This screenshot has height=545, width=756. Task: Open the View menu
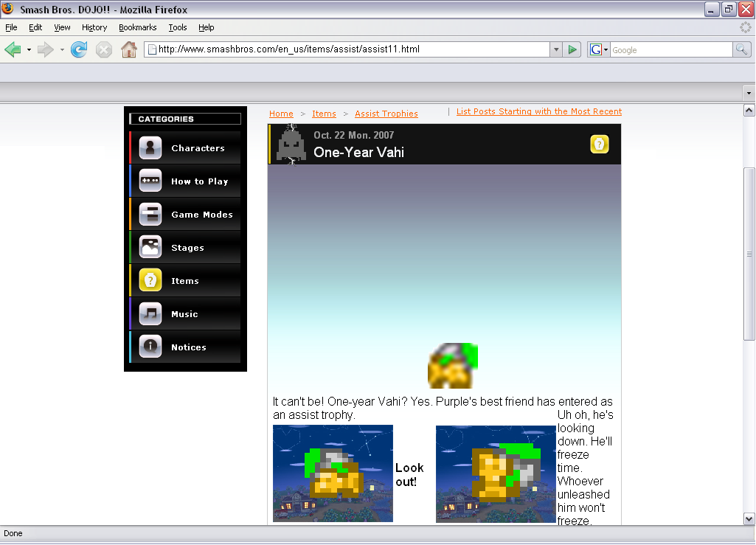tap(62, 27)
